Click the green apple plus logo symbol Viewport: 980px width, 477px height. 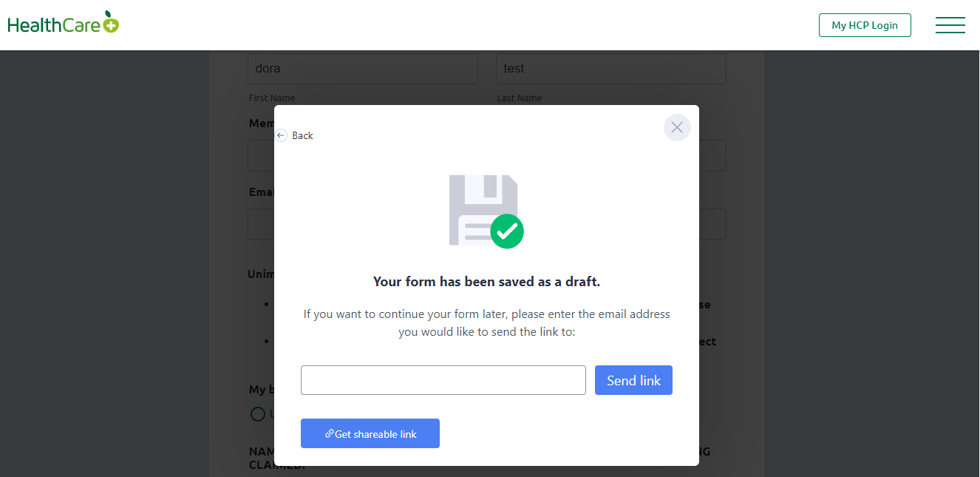[111, 23]
